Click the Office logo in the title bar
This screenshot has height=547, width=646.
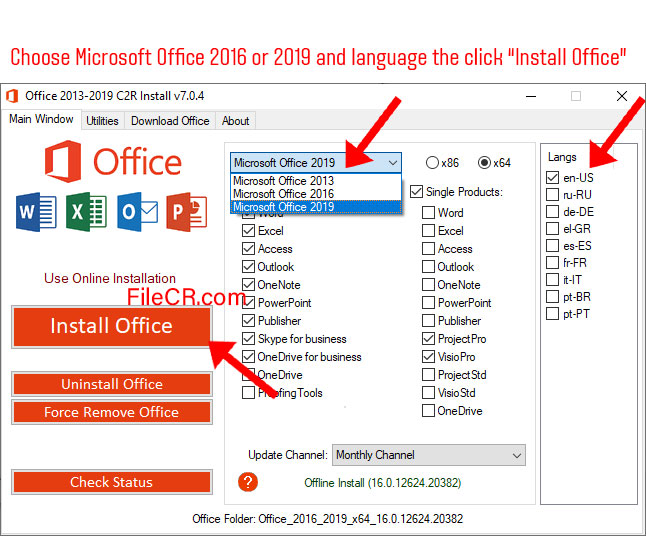click(x=12, y=96)
